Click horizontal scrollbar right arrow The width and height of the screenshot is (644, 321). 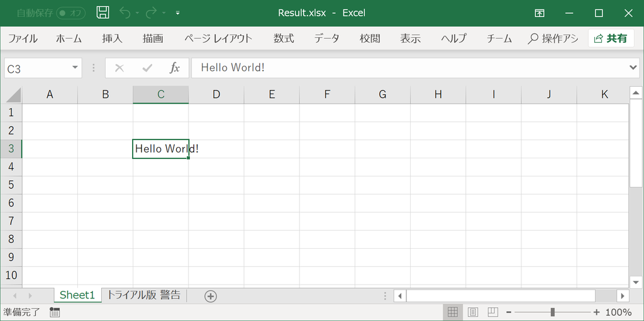pyautogui.click(x=623, y=295)
